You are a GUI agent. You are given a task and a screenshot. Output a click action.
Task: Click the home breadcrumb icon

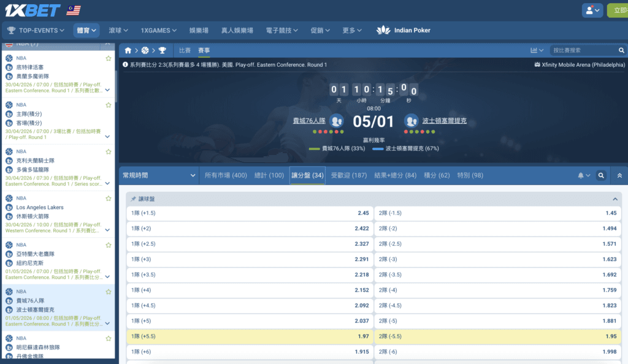coord(128,50)
